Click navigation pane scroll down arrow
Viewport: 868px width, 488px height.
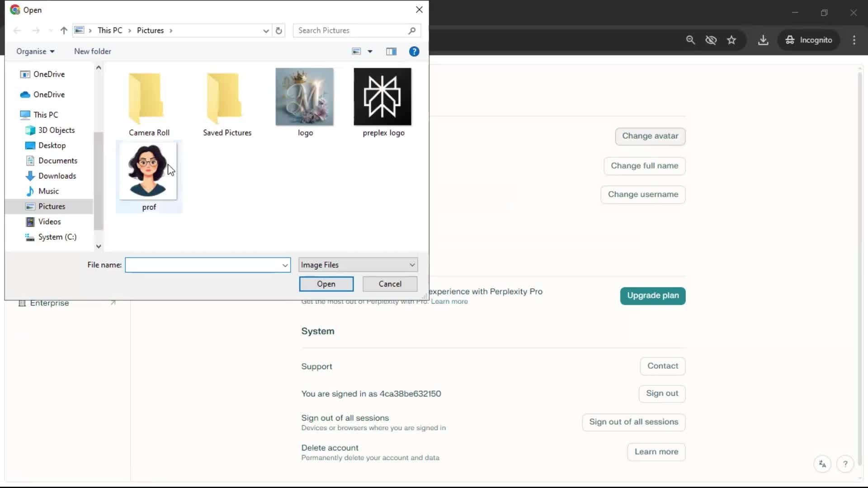tap(99, 247)
